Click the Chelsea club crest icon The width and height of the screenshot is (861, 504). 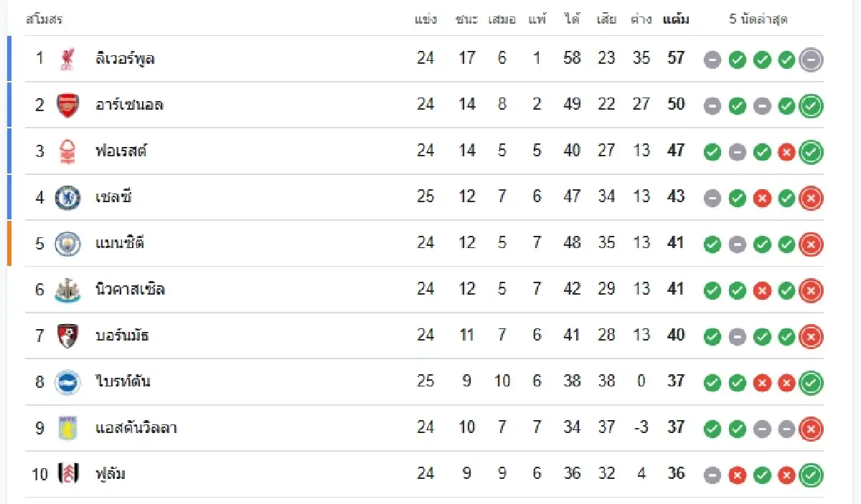click(67, 197)
